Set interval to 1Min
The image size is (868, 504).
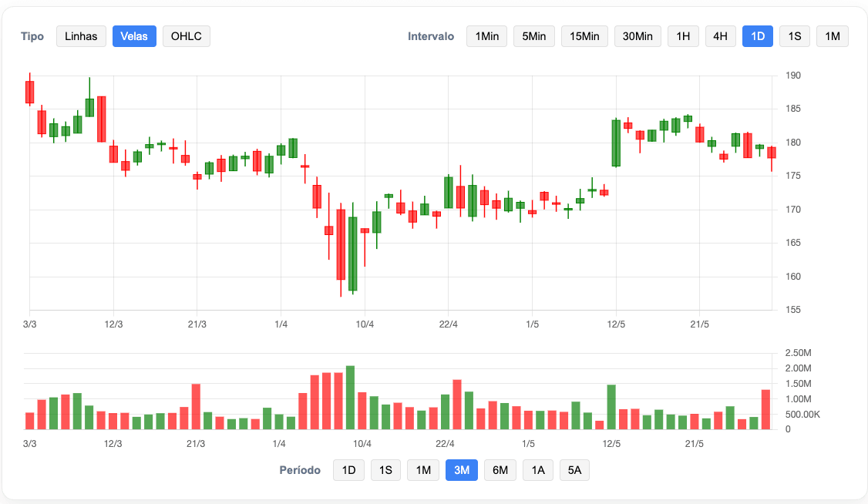(x=486, y=36)
